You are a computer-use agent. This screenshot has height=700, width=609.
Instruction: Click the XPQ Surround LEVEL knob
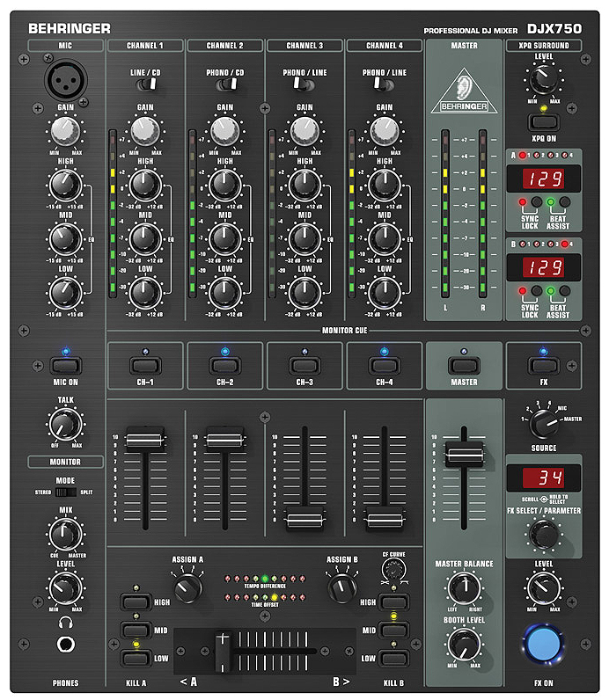(544, 79)
